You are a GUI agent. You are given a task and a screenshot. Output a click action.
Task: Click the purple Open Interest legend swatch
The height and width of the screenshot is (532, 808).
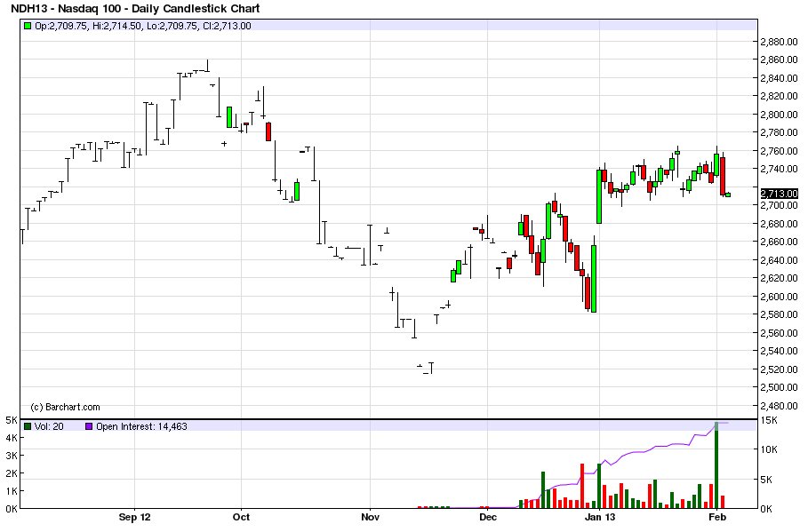coord(89,426)
